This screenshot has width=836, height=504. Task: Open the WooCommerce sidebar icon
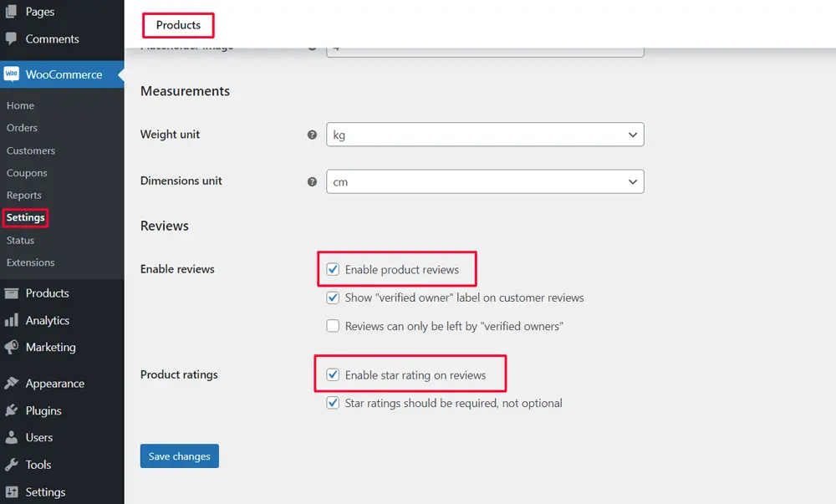pyautogui.click(x=10, y=74)
